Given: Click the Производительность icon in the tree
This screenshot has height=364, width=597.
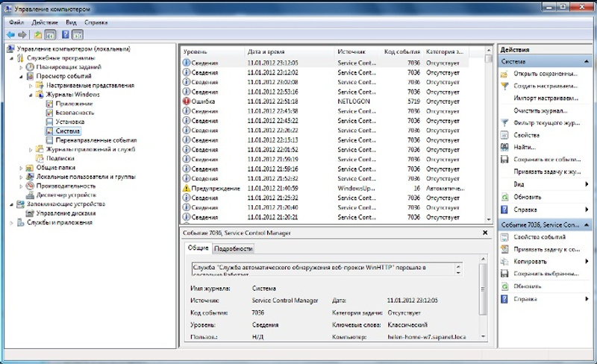Looking at the screenshot, I should [31, 186].
